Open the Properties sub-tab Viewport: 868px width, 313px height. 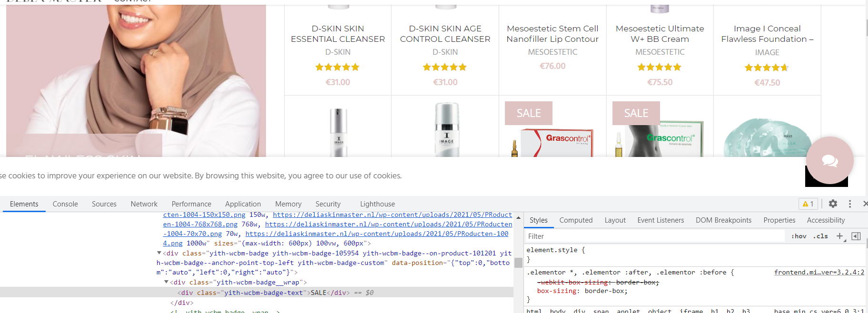point(779,220)
